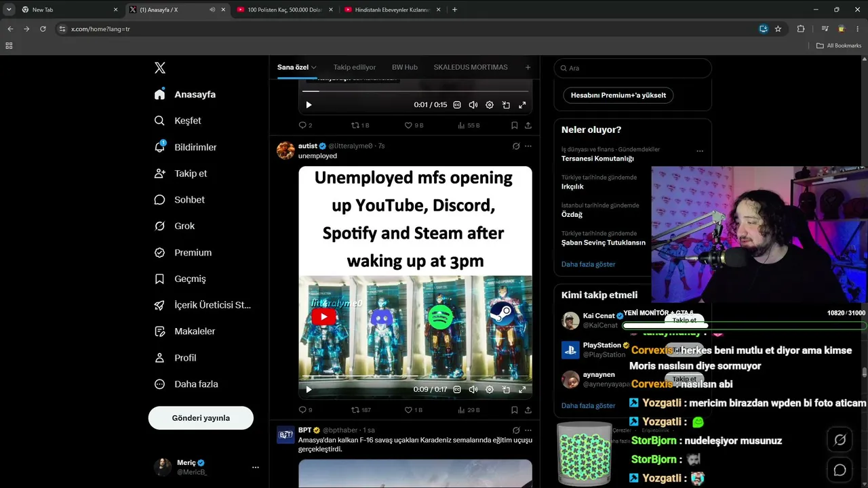Expand the Sana özel chevron
The image size is (868, 488).
click(314, 68)
